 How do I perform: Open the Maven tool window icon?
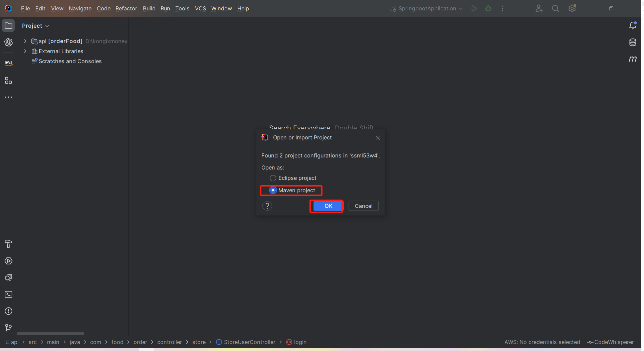pos(632,59)
